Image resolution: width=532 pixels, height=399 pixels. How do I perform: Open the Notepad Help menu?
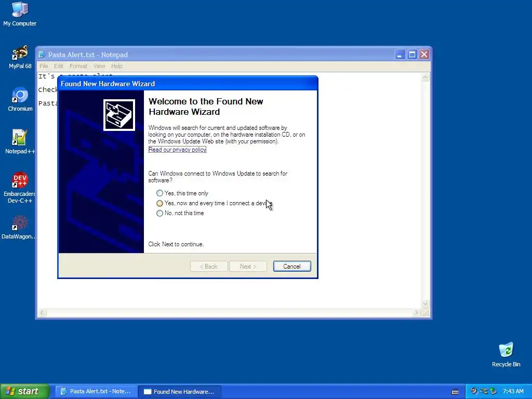click(x=117, y=66)
